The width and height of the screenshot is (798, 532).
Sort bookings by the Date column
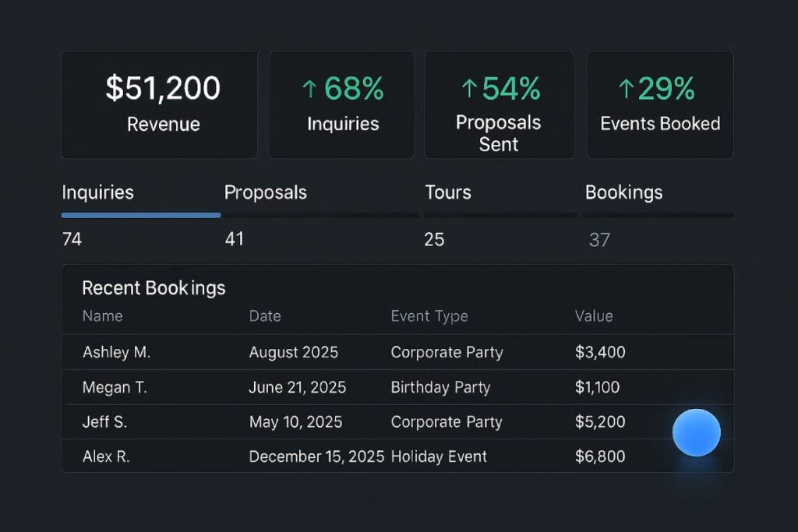pos(265,316)
